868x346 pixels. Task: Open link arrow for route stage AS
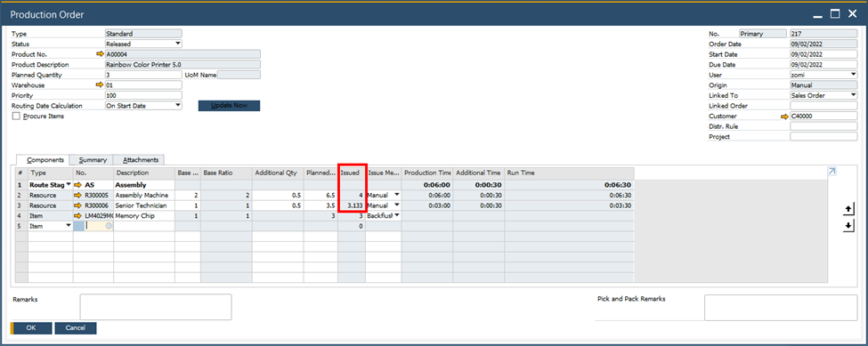pos(79,185)
